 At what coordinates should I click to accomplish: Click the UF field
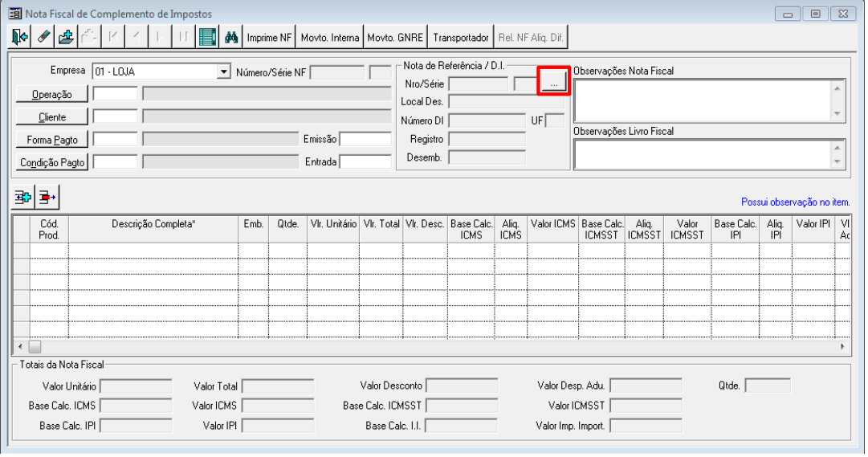tap(555, 120)
